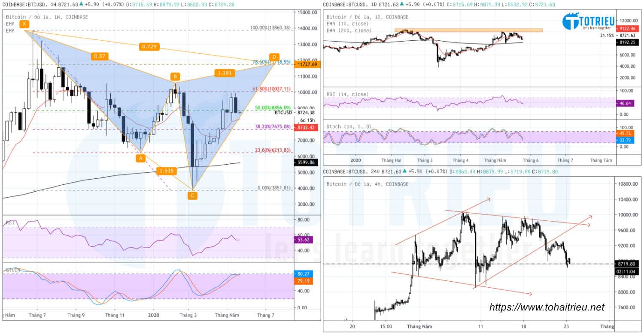This screenshot has height=334, width=644.
Task: Click the 'COINBASE:BTCUSD, 1W' header of weekly chart
Action: click(x=28, y=4)
